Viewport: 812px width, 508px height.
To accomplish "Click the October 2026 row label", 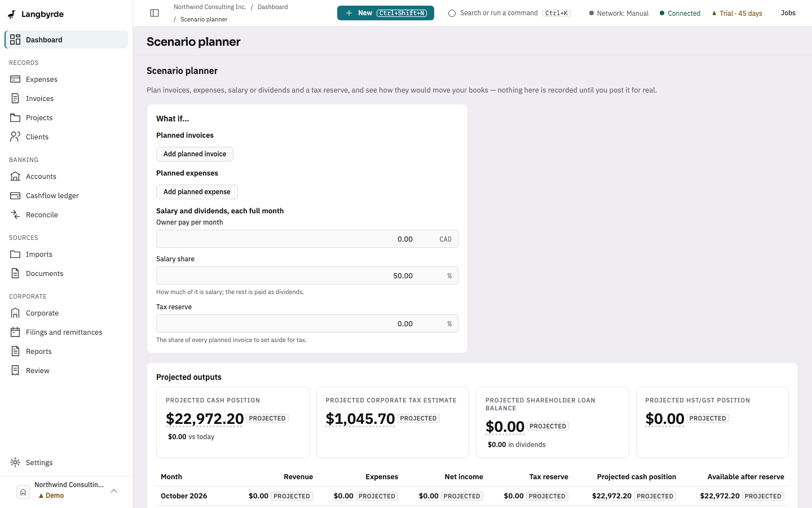I will [x=184, y=496].
